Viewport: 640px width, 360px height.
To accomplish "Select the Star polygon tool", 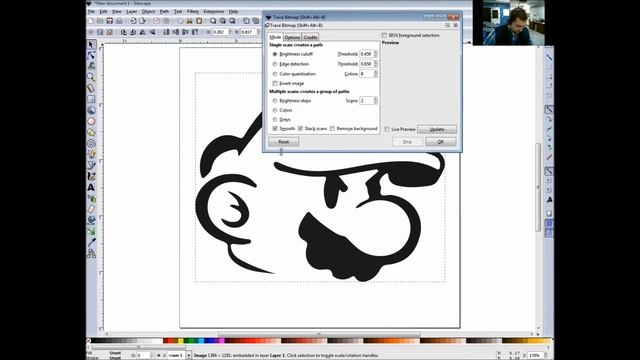I will click(x=91, y=132).
